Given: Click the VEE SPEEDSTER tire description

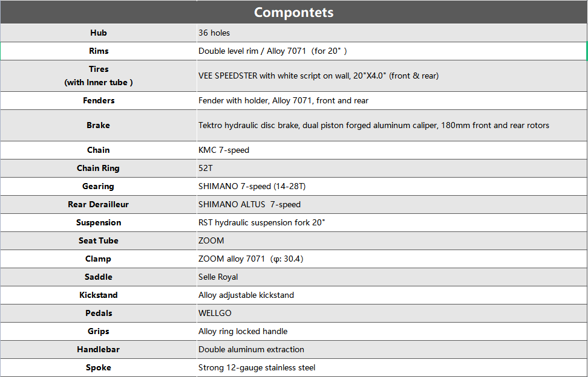Looking at the screenshot, I should pos(318,76).
